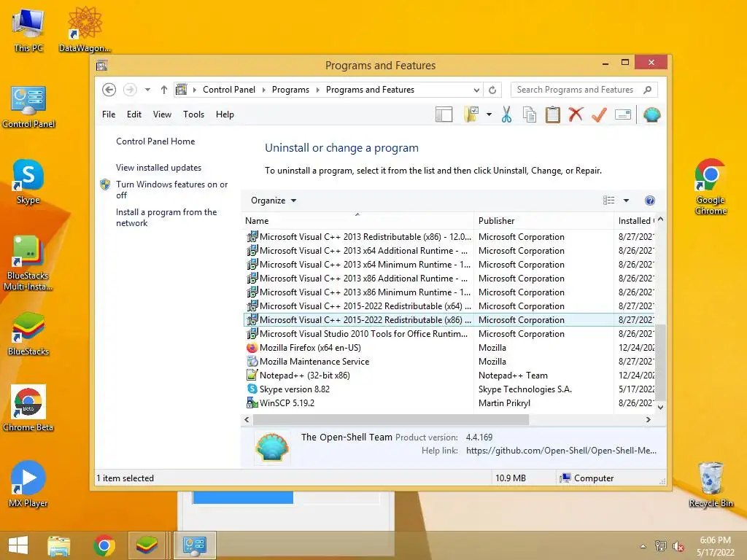The width and height of the screenshot is (747, 560).
Task: Open MX Player desktop shortcut
Action: pyautogui.click(x=28, y=484)
